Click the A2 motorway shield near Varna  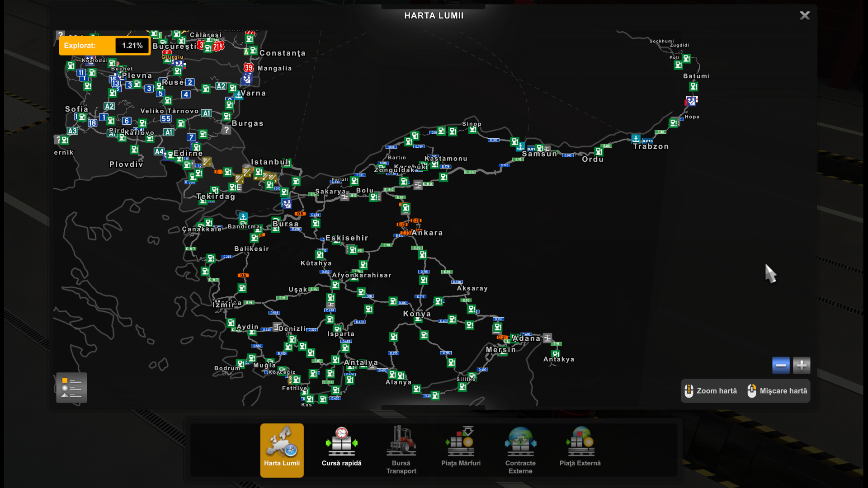point(221,86)
